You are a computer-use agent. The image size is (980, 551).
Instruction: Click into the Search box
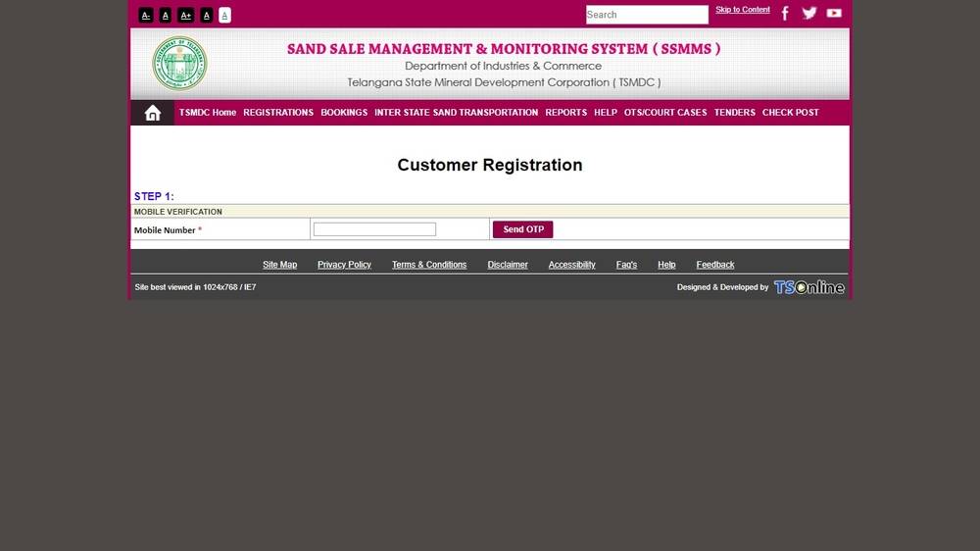pos(647,15)
